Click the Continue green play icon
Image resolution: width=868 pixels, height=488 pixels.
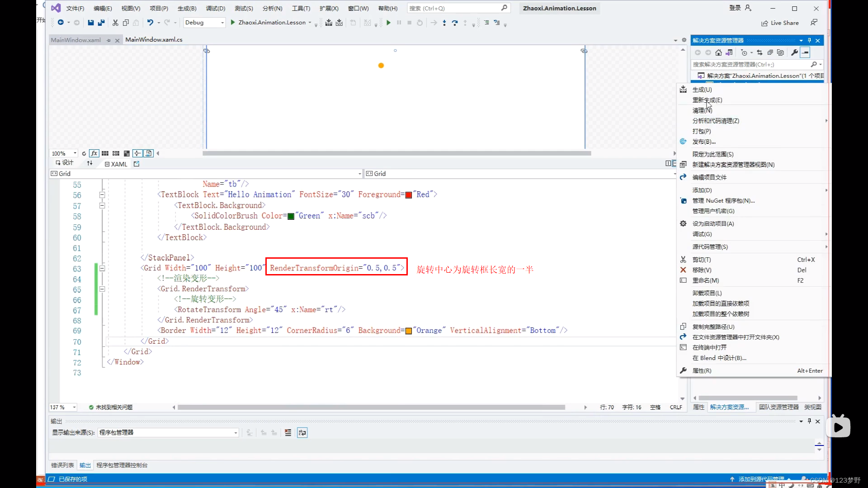[388, 23]
